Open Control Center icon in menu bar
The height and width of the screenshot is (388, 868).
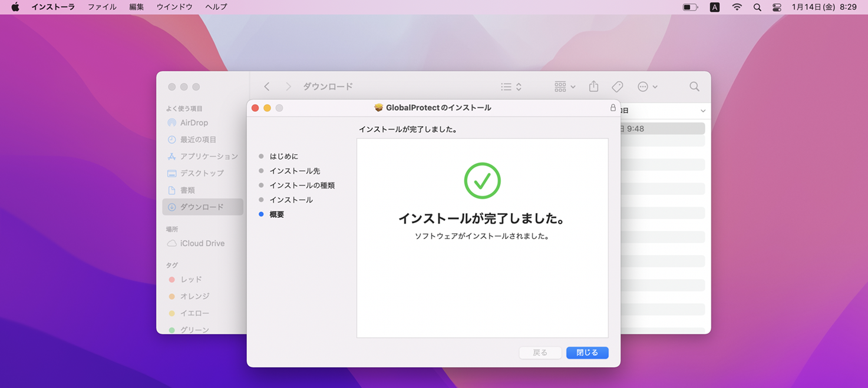[x=777, y=7]
